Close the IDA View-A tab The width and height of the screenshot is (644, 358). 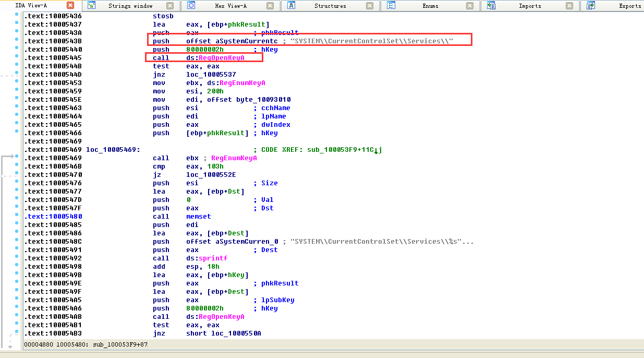coord(71,6)
